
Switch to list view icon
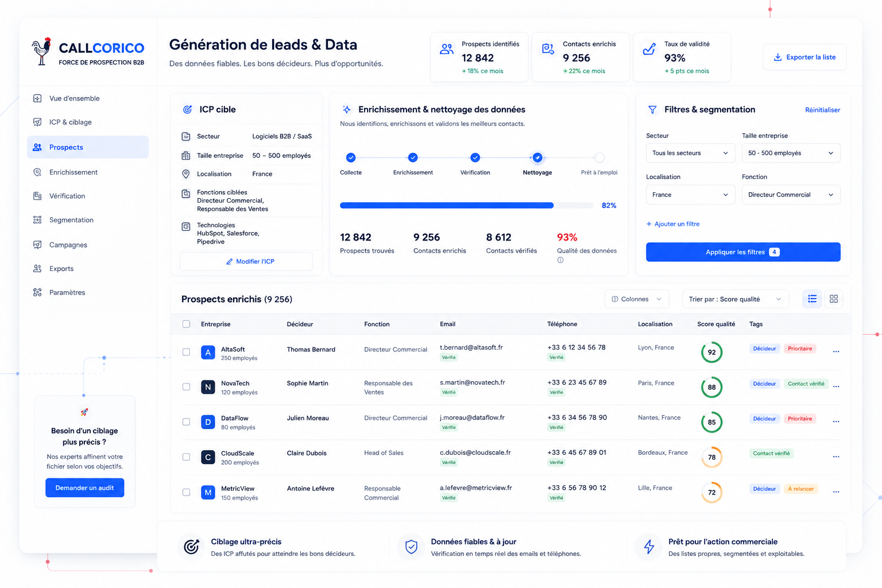click(812, 299)
